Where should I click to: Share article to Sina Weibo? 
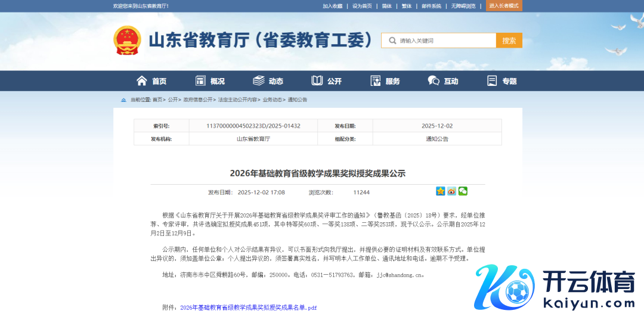(x=452, y=191)
